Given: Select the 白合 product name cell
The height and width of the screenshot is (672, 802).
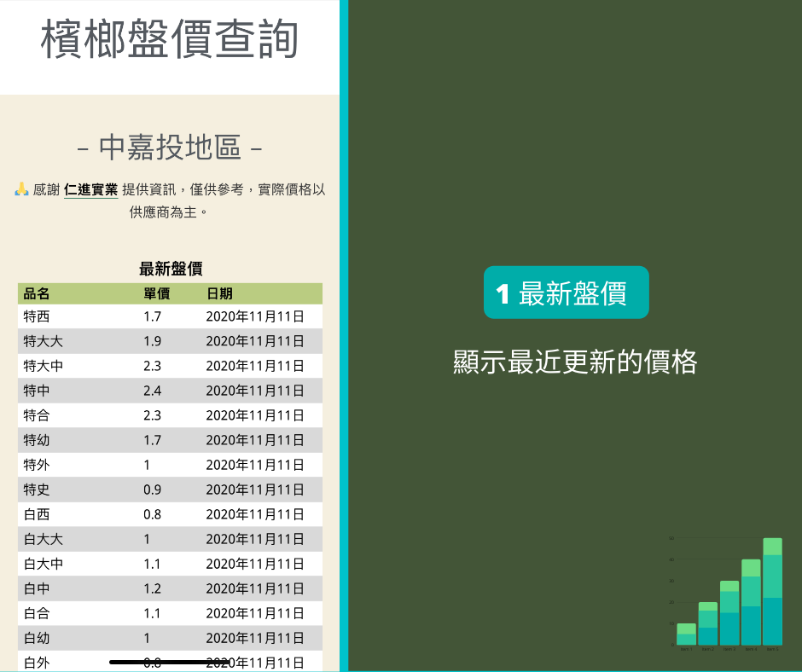Looking at the screenshot, I should tap(37, 613).
